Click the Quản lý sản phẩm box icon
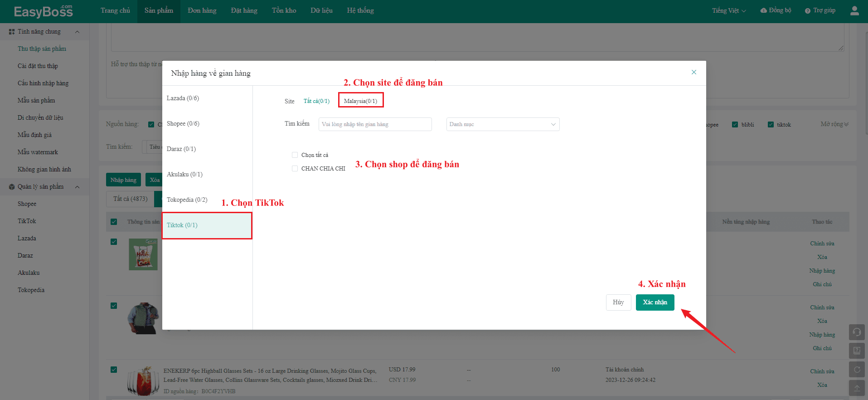Image resolution: width=868 pixels, height=400 pixels. click(12, 187)
